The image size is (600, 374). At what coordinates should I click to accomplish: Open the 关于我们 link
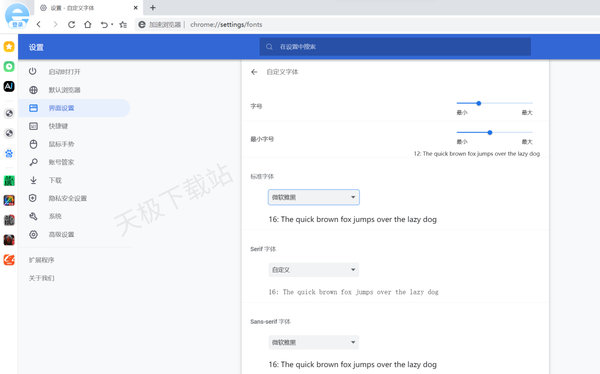(42, 278)
